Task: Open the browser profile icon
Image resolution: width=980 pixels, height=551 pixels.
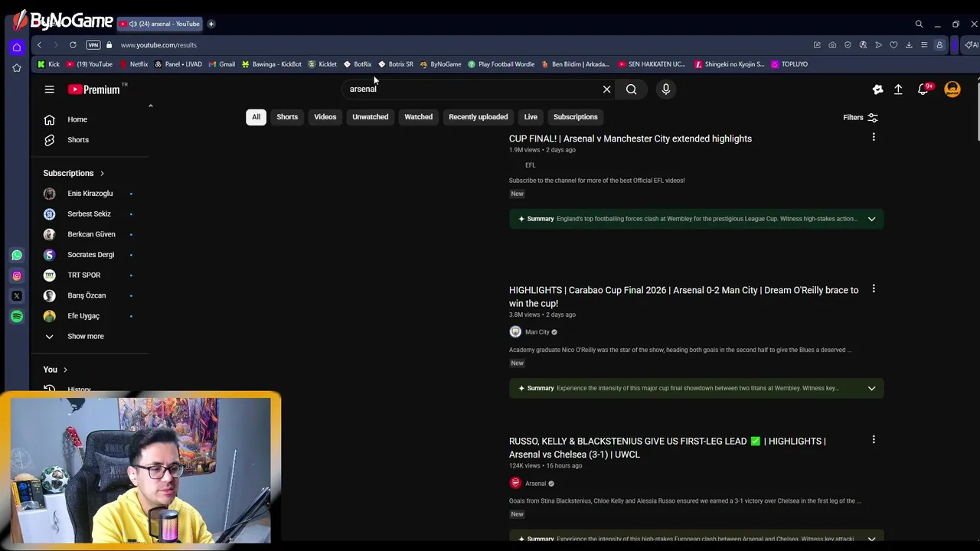Action: click(x=939, y=45)
